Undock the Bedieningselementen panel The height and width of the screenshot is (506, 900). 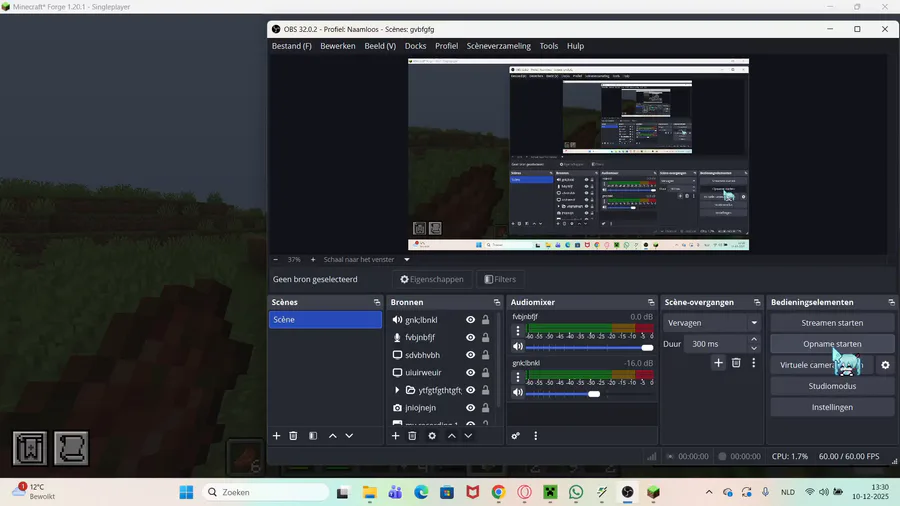click(x=891, y=302)
